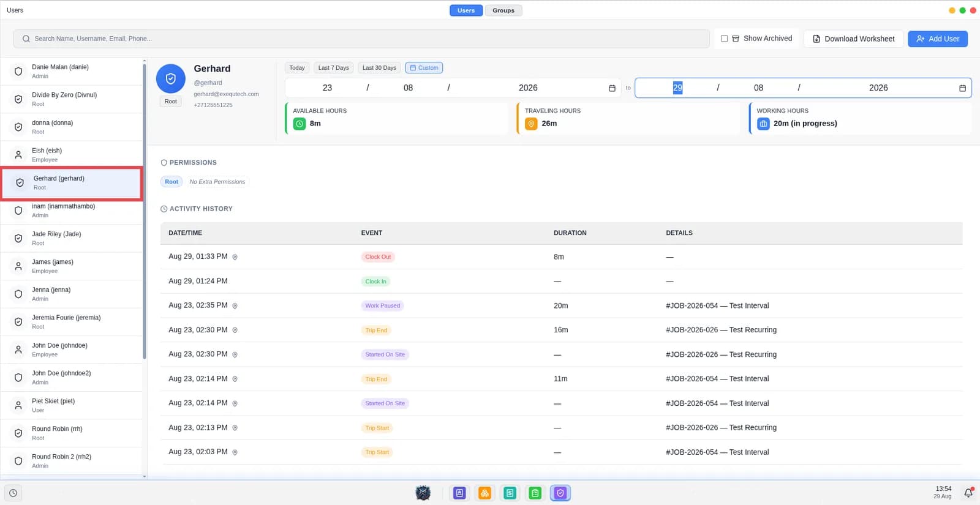
Task: Open the green clipboard checklist dock app
Action: click(x=535, y=493)
